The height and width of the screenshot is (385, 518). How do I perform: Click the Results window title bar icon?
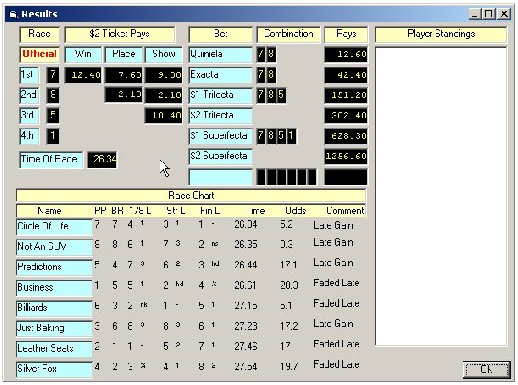pos(13,14)
